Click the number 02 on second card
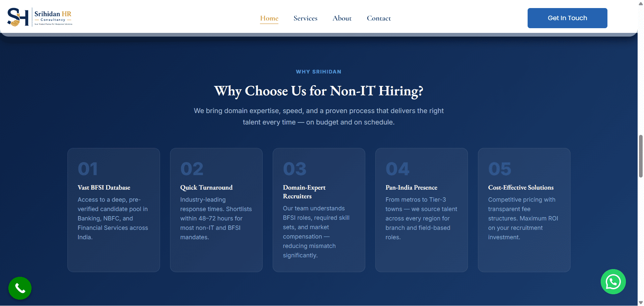The image size is (644, 306). (x=192, y=169)
